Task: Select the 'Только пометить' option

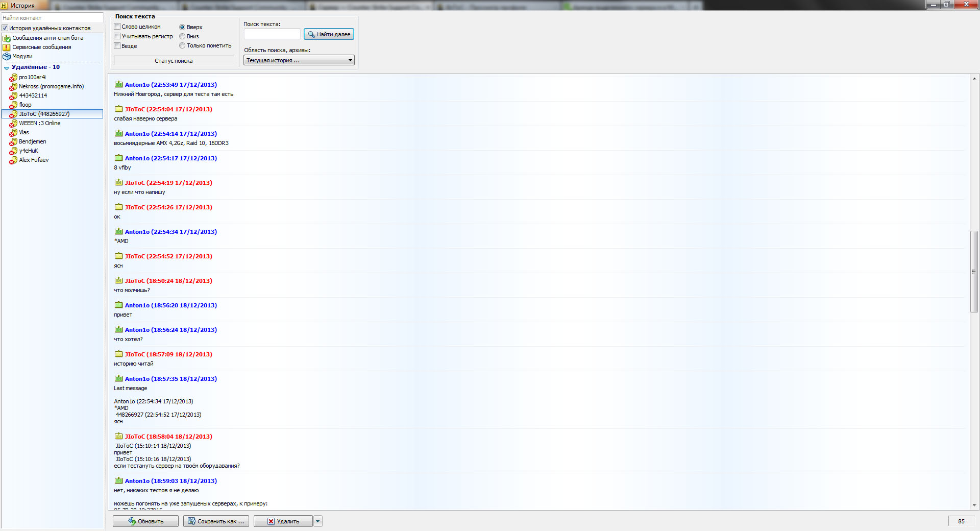Action: click(x=182, y=45)
